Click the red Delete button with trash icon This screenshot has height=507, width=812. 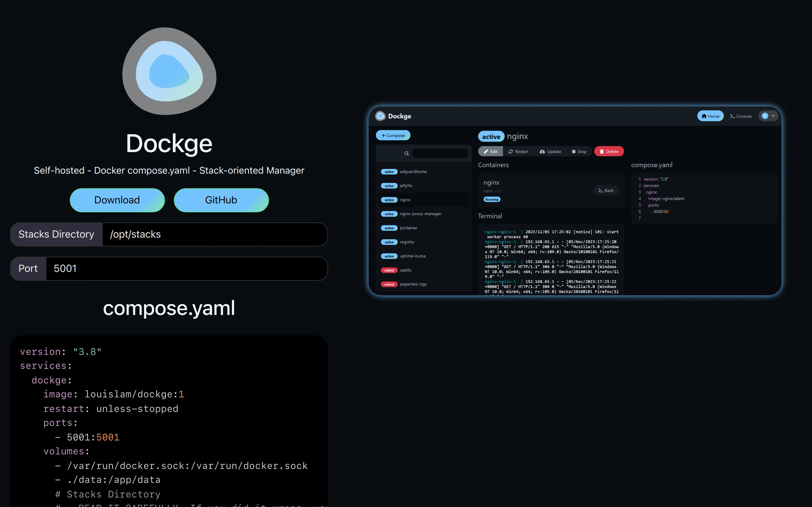click(x=609, y=151)
